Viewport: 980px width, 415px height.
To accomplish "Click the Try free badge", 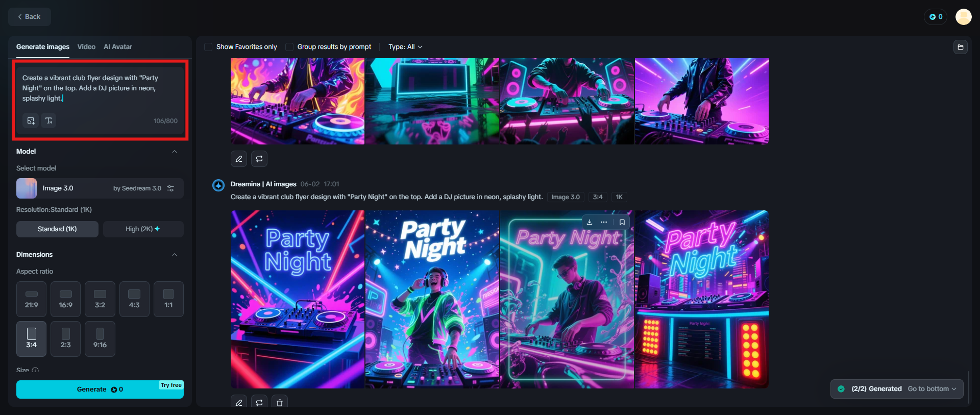I will pos(171,385).
